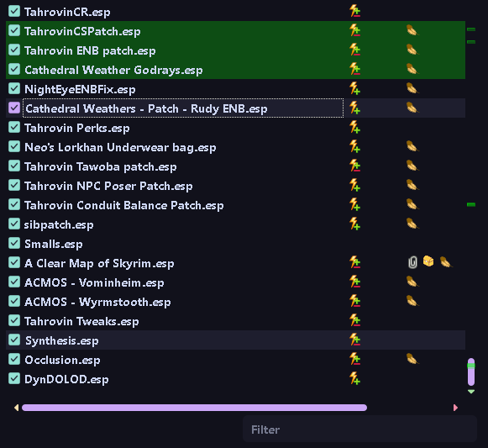
Task: Click the horizontal scrollbar right arrow
Action: click(455, 408)
